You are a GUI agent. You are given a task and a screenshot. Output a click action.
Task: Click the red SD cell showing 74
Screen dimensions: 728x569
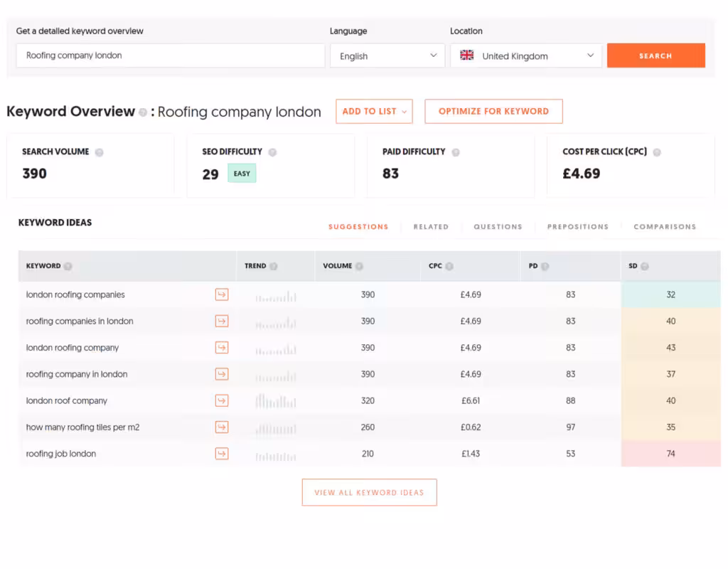[x=671, y=453]
